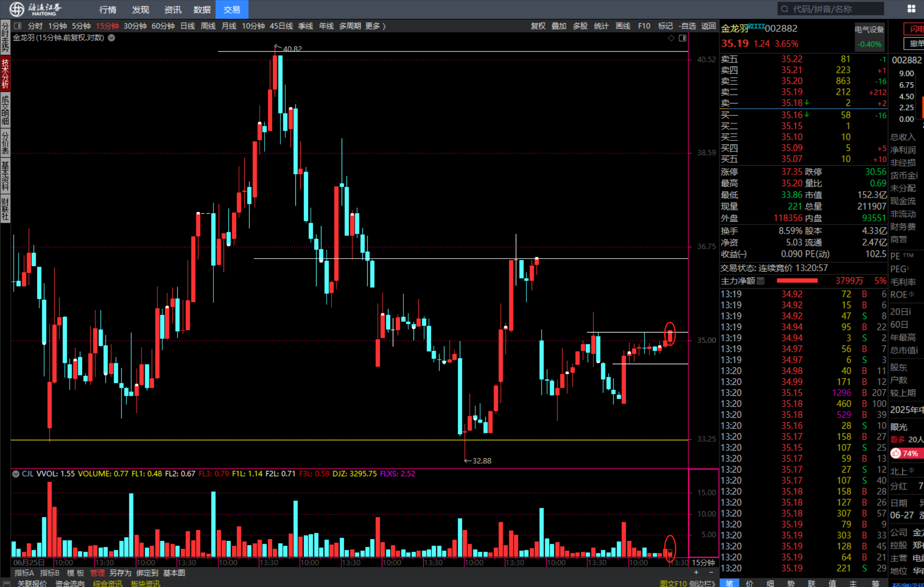Image resolution: width=924 pixels, height=587 pixels.
Task: Switch to 60分钟 period
Action: [163, 26]
